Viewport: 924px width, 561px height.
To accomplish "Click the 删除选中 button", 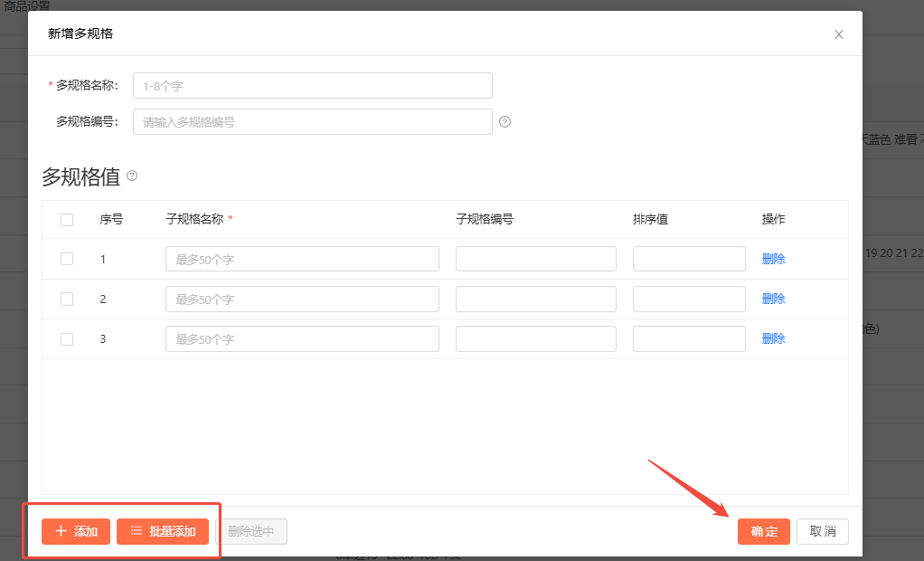I will coord(251,531).
